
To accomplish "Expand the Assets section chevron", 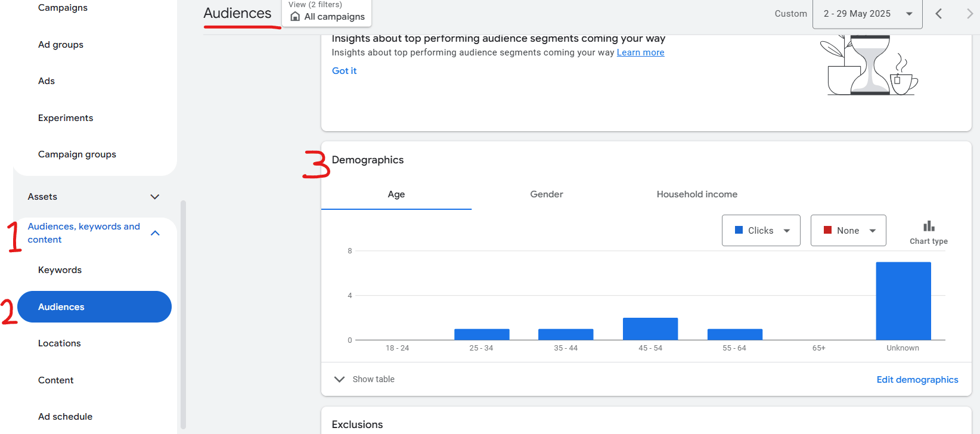I will (x=155, y=197).
